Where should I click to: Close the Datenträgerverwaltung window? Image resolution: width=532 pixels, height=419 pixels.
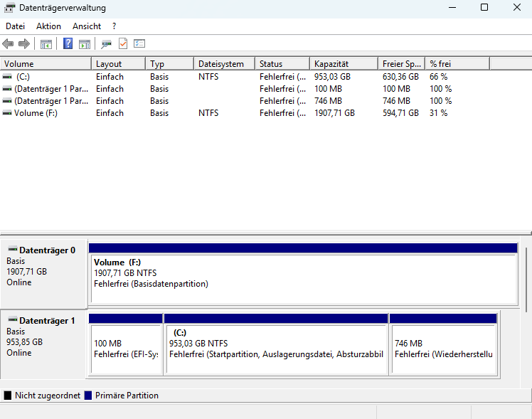[517, 7]
